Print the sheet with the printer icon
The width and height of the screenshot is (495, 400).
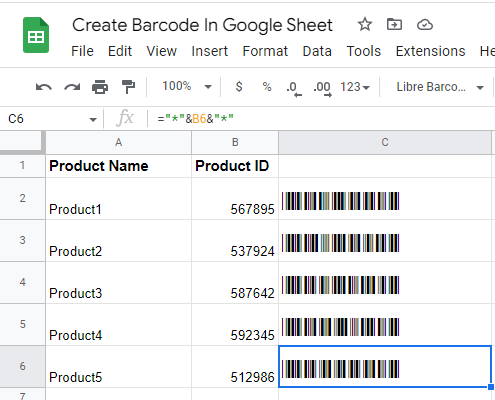coord(100,87)
